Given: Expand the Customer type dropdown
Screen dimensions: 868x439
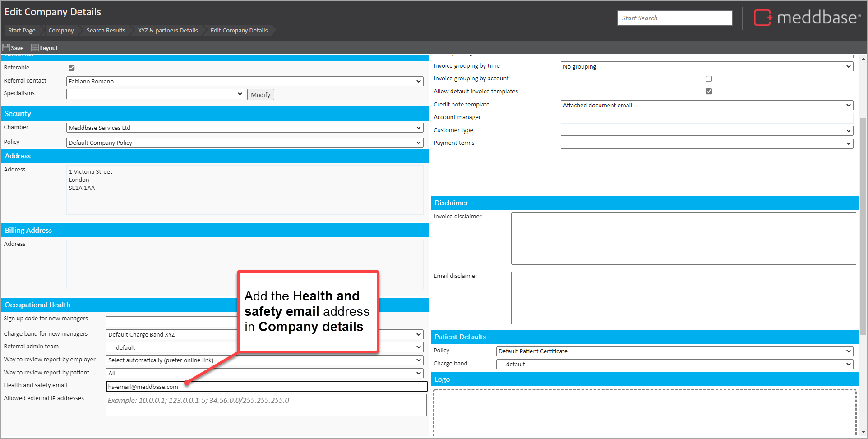Looking at the screenshot, I should (x=706, y=131).
